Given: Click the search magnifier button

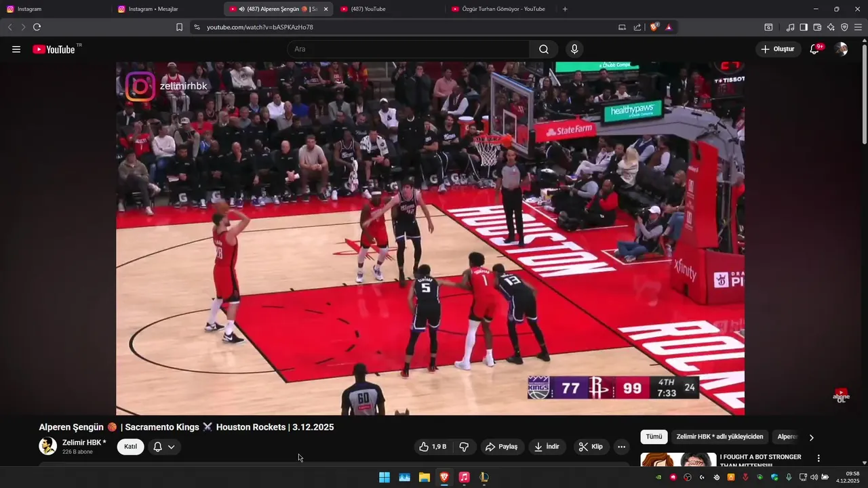Looking at the screenshot, I should pyautogui.click(x=544, y=49).
